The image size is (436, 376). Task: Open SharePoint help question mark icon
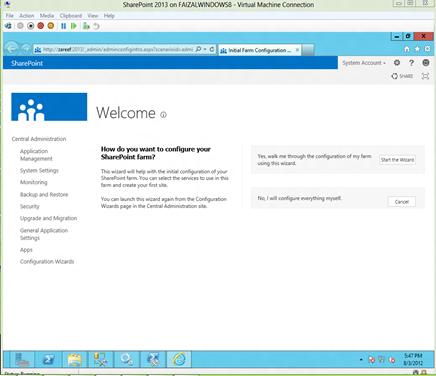coord(411,63)
